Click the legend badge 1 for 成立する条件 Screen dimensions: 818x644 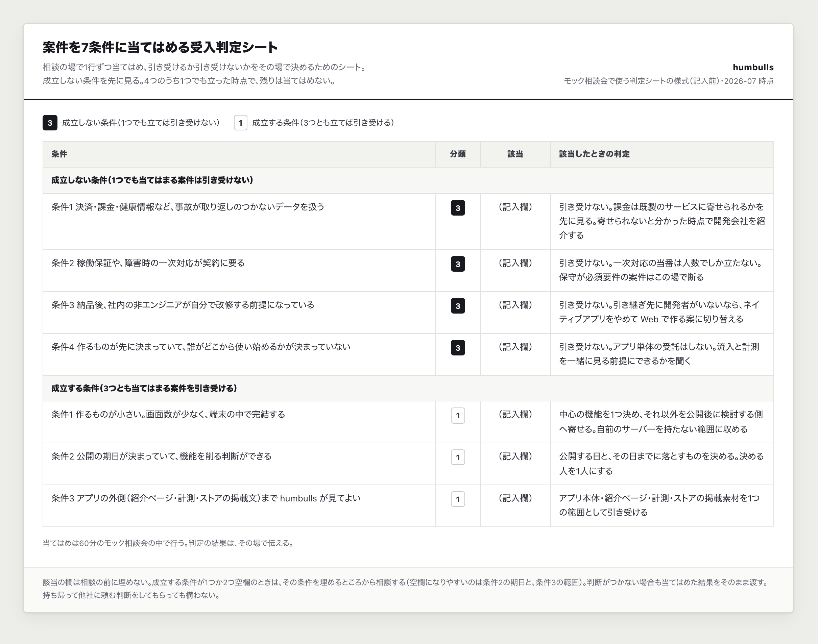coord(241,123)
